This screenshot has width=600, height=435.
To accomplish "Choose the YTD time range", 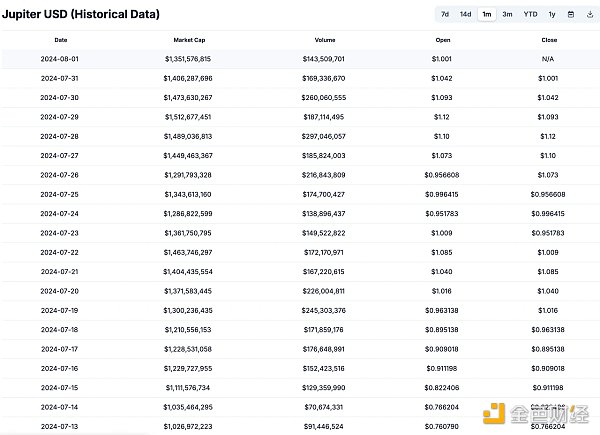I will (x=530, y=14).
